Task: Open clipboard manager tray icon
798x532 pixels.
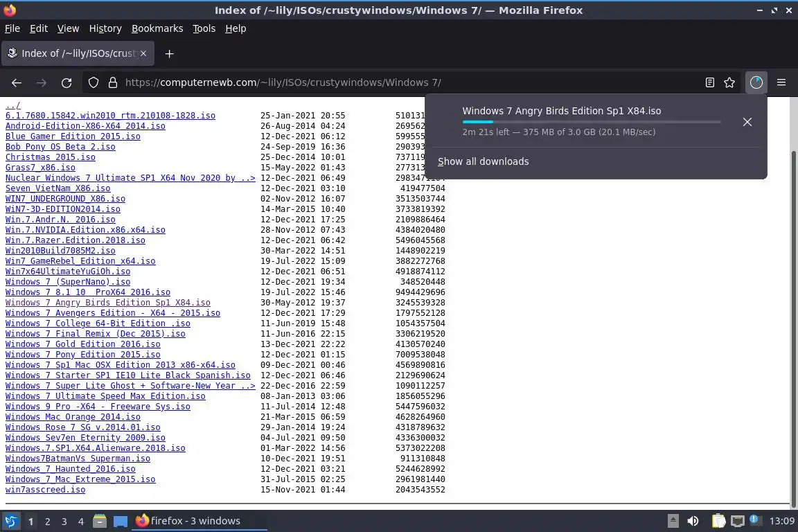Action: tap(718, 521)
